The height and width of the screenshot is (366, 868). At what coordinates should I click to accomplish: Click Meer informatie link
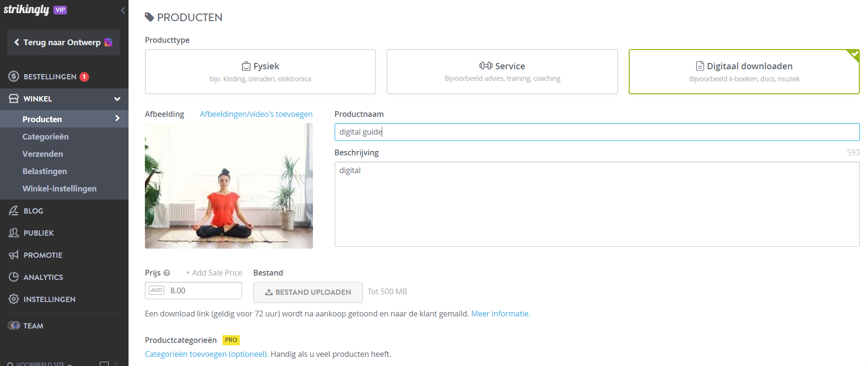(x=501, y=314)
